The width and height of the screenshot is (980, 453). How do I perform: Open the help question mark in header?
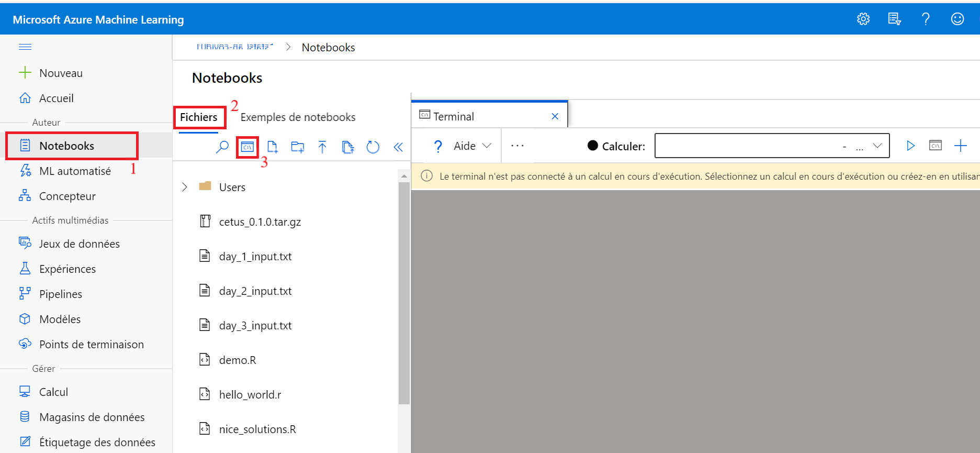926,19
